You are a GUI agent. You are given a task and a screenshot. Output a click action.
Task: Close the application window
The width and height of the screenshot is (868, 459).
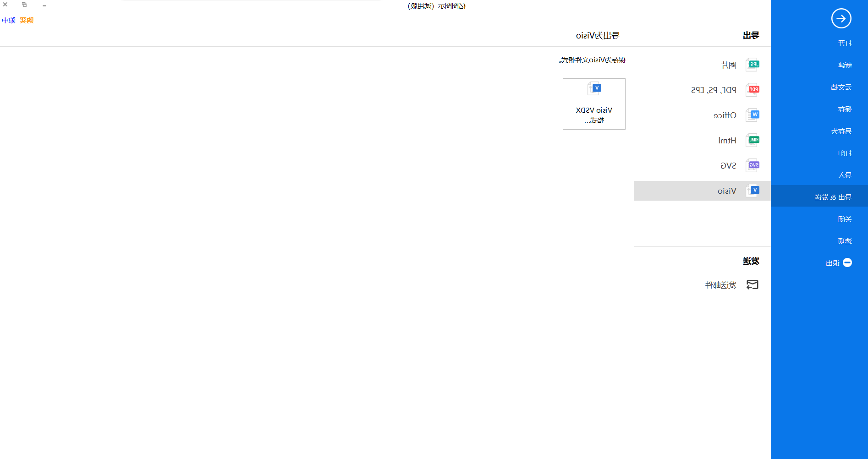click(x=5, y=5)
